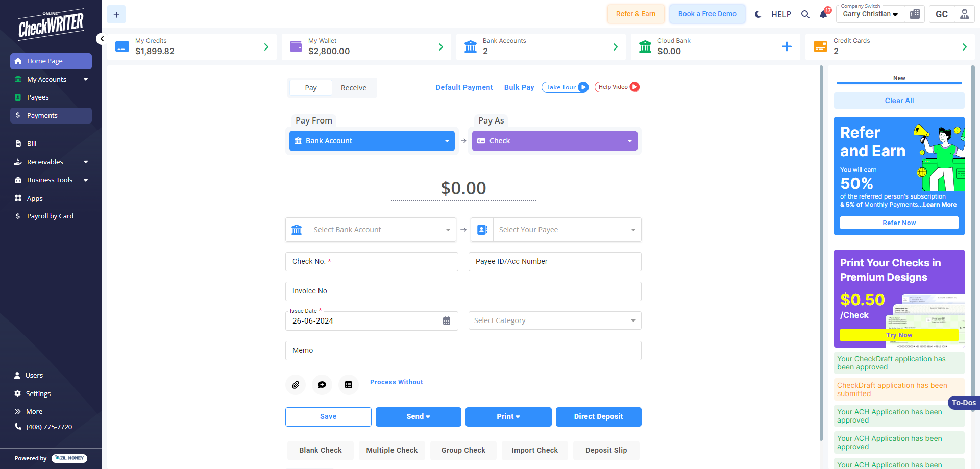Collapse the sidebar with arrow toggle
This screenshot has width=980, height=469.
coord(102,39)
